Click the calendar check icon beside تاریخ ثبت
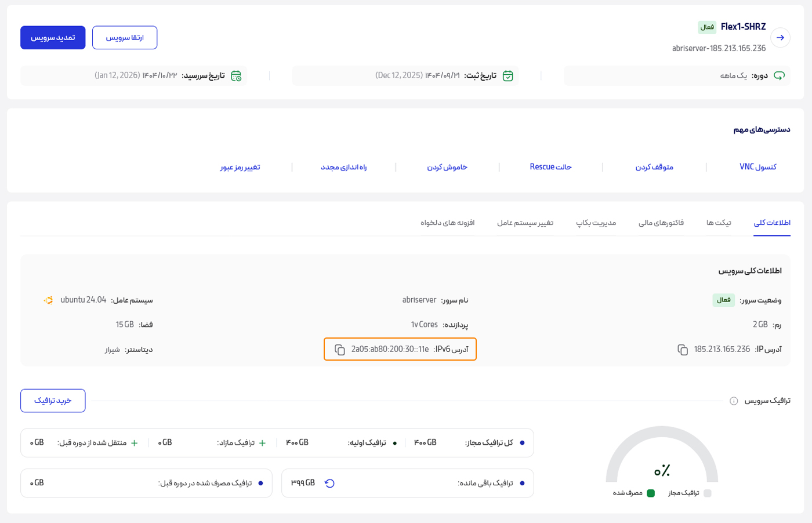812x523 pixels. pos(507,76)
